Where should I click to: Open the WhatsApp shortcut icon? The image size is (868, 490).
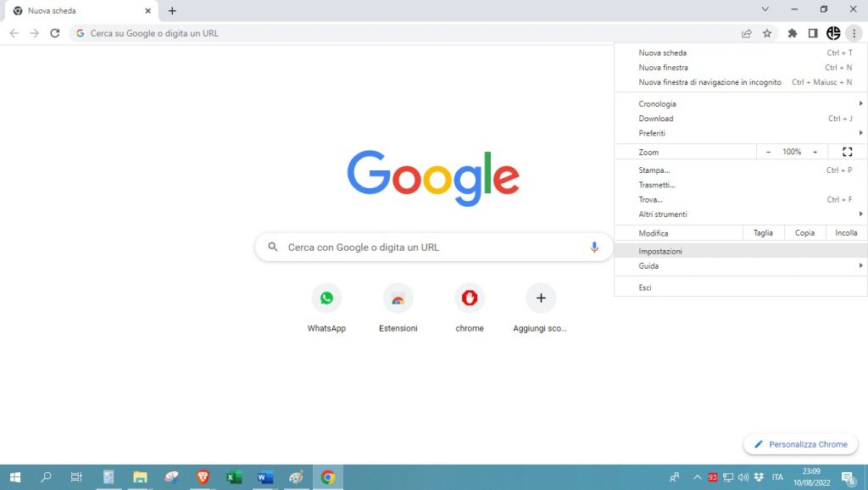coord(326,298)
